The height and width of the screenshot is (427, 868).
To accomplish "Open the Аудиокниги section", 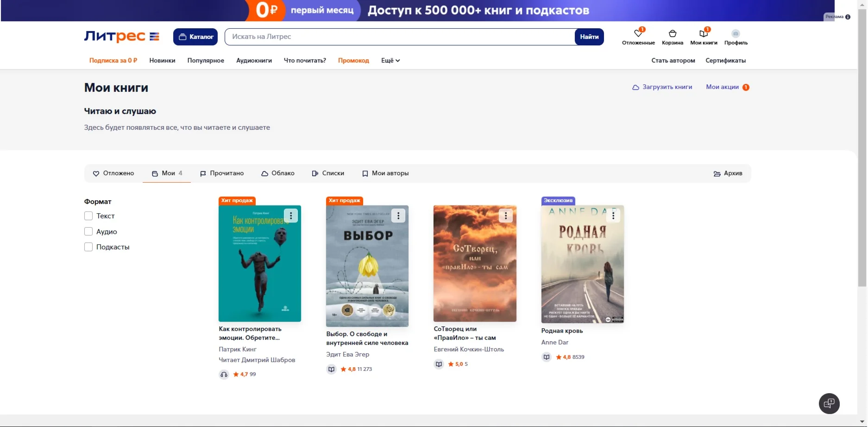I will [x=254, y=60].
